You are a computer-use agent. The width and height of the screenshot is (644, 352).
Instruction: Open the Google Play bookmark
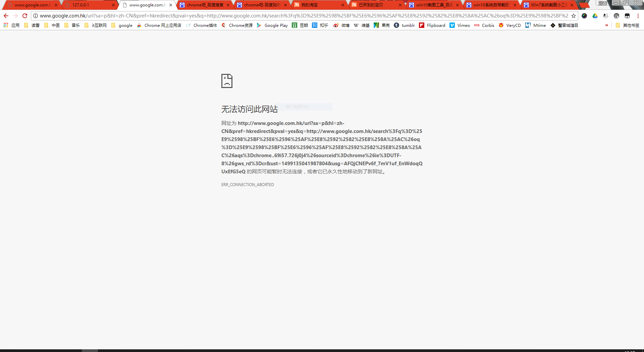(x=272, y=25)
